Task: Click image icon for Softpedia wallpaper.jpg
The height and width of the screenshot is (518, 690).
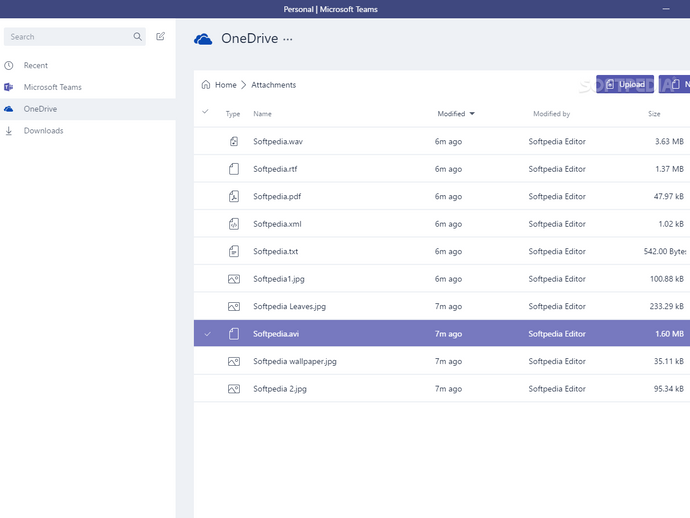Action: click(x=234, y=361)
